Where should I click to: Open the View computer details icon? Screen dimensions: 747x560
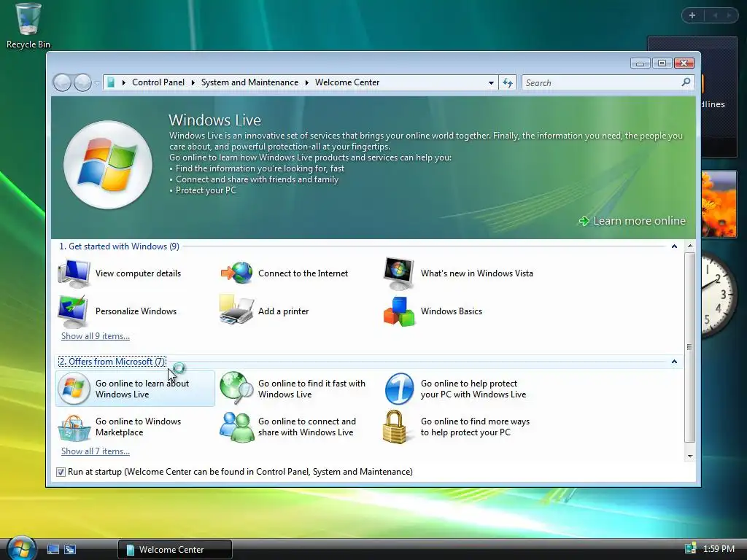(x=74, y=273)
